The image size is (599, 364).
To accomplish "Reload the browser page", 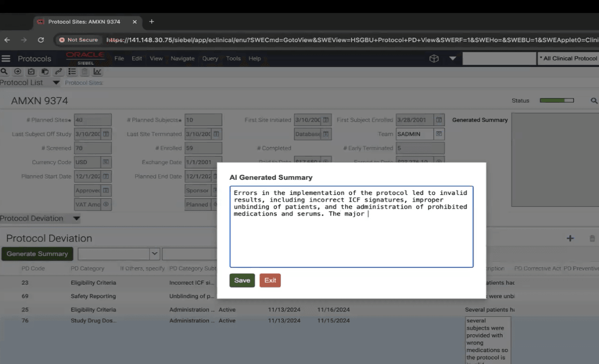I will click(41, 40).
